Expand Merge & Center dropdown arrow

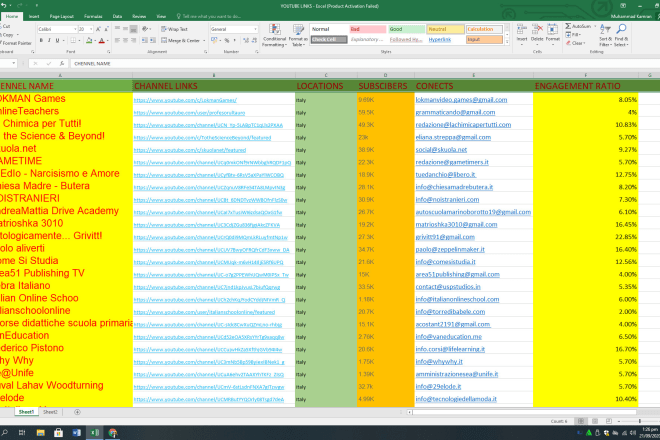pos(204,40)
